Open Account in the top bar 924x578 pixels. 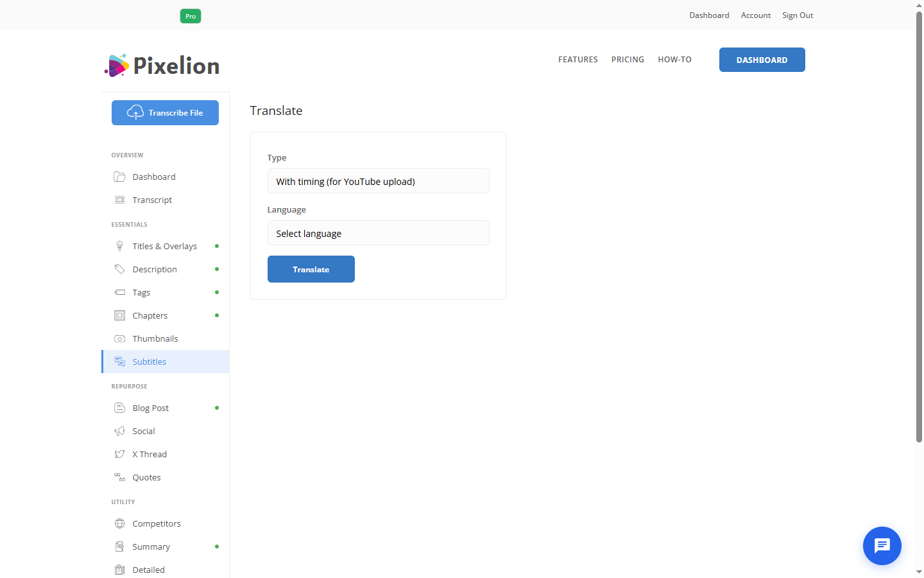[x=756, y=15]
